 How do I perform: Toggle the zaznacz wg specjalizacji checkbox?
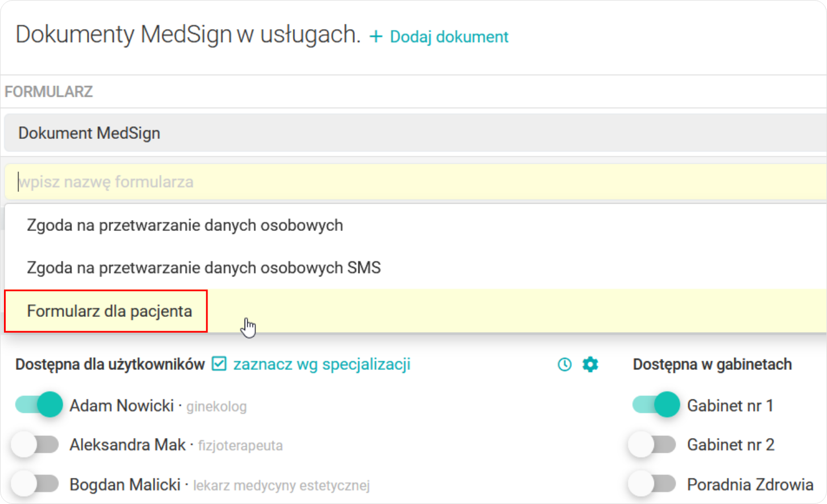click(219, 363)
